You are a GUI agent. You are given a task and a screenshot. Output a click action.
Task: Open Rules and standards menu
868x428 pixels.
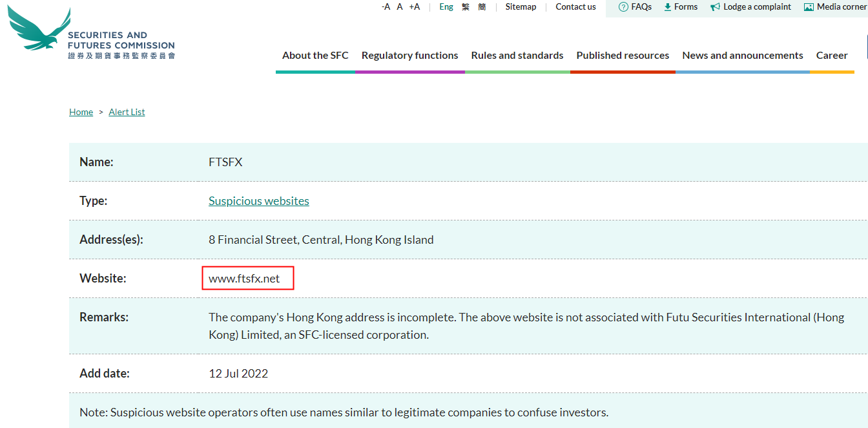point(517,56)
